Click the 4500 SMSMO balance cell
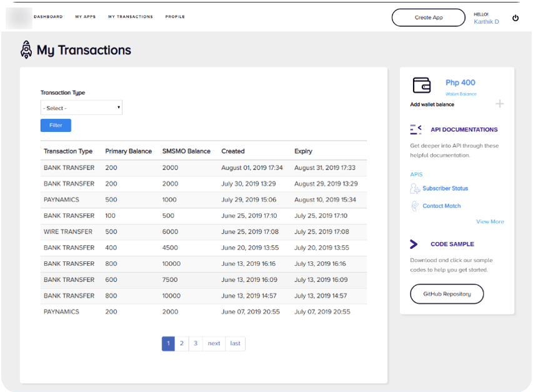 170,248
